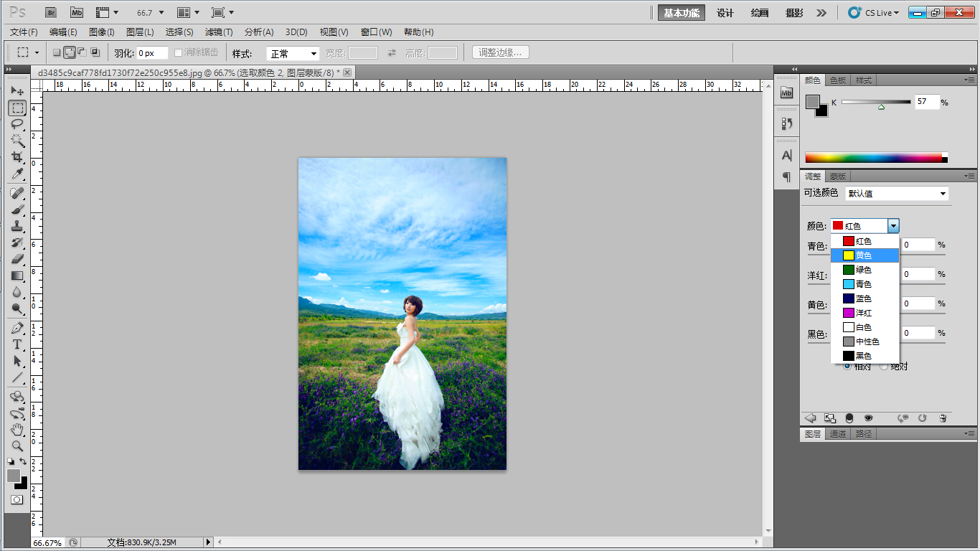The image size is (980, 551).
Task: Toggle adjustment layer visibility eye icon
Action: pyautogui.click(x=868, y=418)
